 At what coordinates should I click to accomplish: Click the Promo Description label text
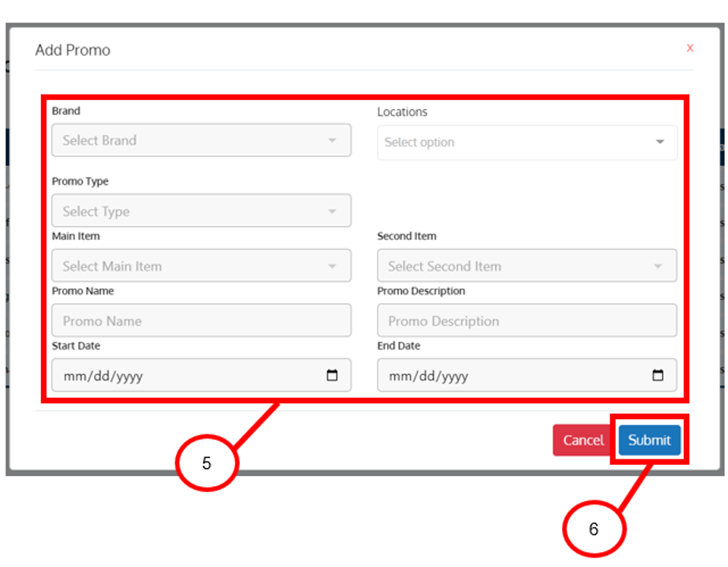(x=421, y=291)
